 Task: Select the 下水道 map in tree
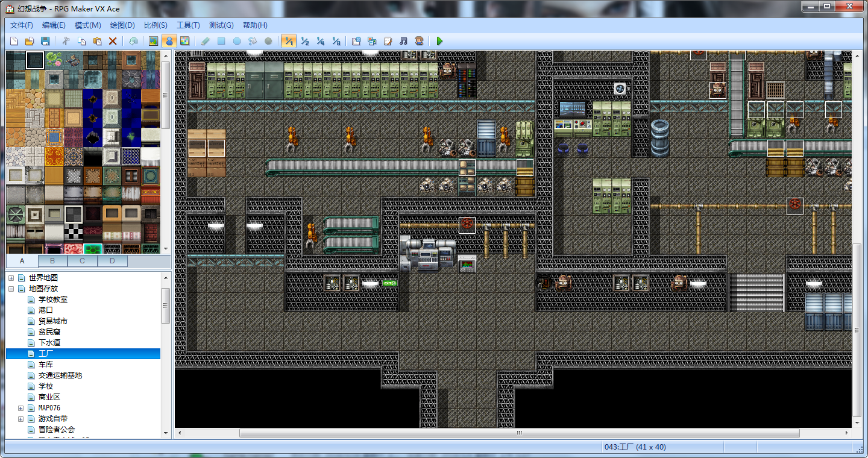pyautogui.click(x=49, y=343)
